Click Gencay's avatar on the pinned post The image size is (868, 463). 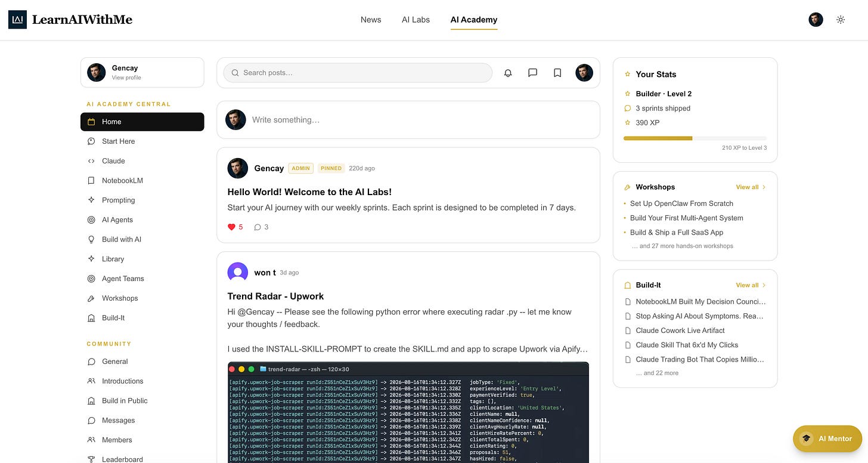tap(238, 168)
